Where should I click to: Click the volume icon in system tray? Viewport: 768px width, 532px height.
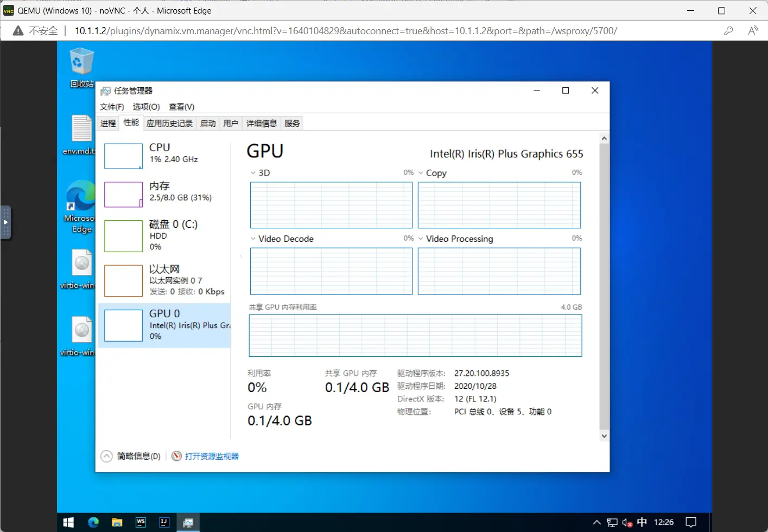(x=627, y=522)
